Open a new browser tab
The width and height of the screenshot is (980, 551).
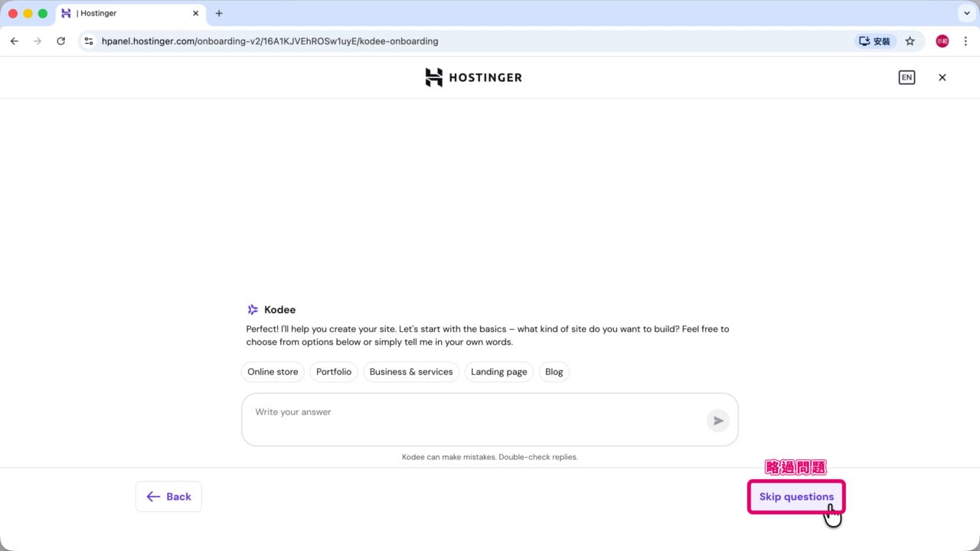[219, 13]
